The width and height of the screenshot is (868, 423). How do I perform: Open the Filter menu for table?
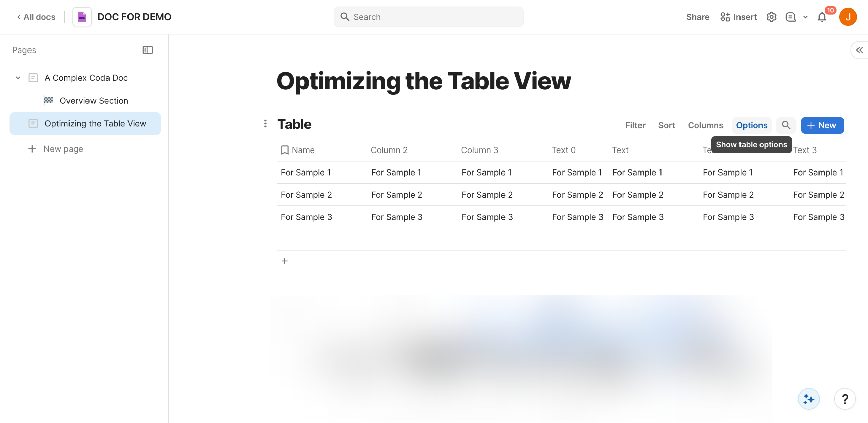635,125
